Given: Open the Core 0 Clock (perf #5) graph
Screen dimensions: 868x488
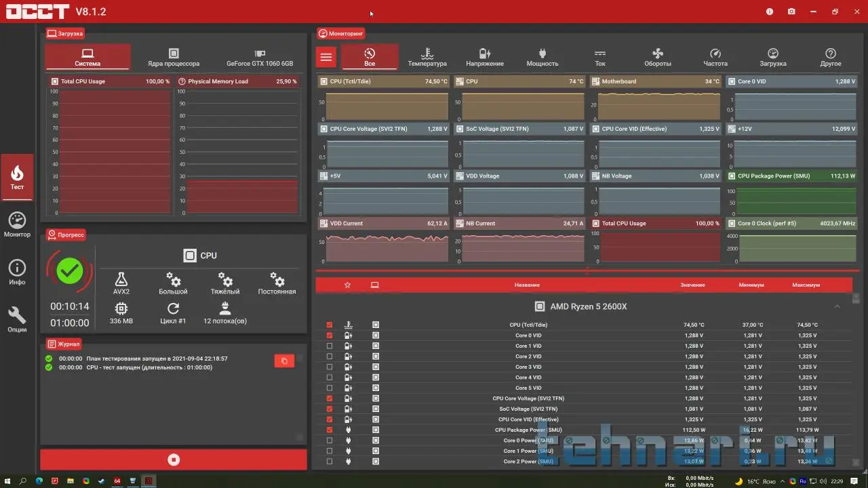Looking at the screenshot, I should [x=791, y=241].
